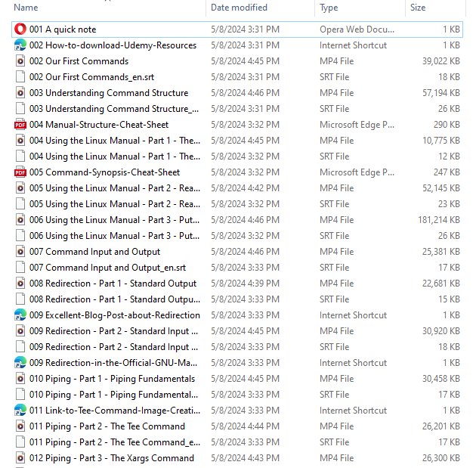476x468 pixels.
Task: Select name of 006 Using the Linux Manual Part 3 MP4
Action: coord(114,220)
